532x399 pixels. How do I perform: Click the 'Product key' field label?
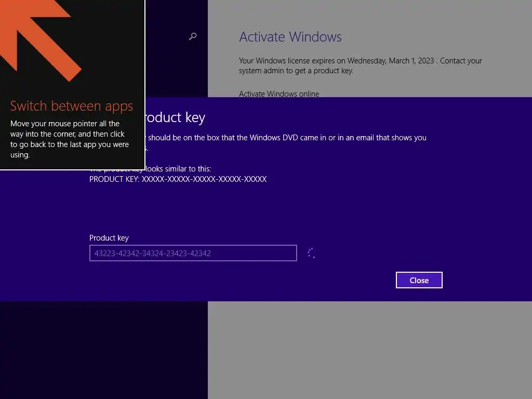(x=109, y=238)
